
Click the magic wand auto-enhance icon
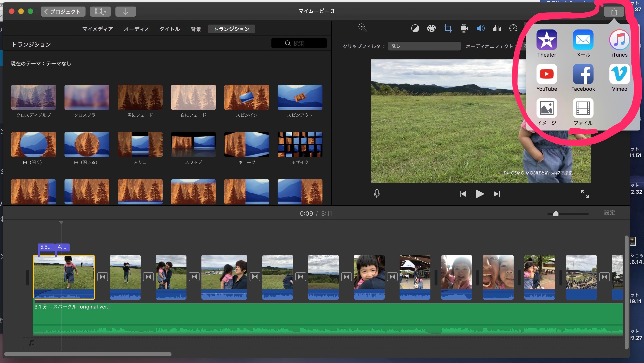tap(362, 28)
